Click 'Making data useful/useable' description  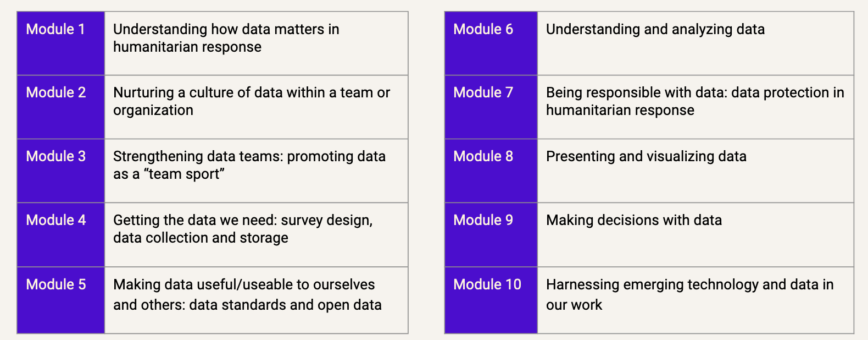pyautogui.click(x=247, y=294)
